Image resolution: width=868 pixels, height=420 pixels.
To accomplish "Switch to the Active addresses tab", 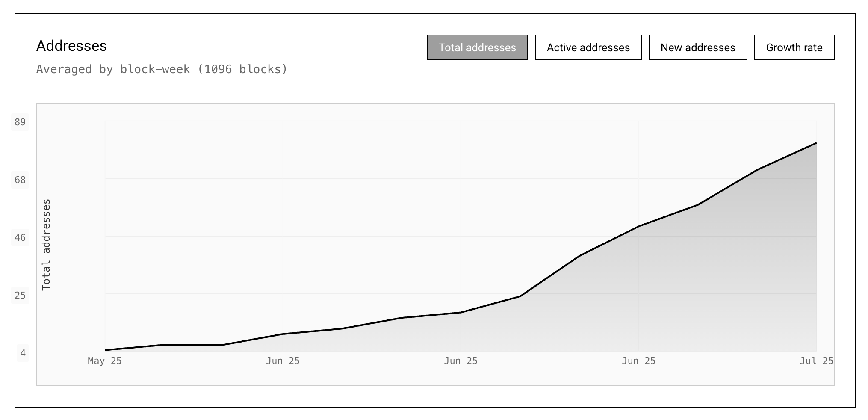I will tap(588, 47).
